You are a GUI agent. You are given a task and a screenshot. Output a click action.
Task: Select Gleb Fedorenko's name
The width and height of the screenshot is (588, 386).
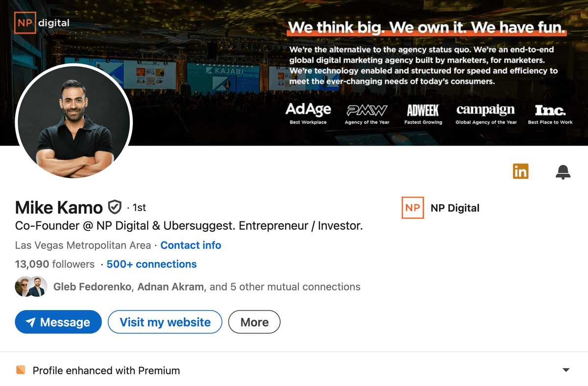92,287
